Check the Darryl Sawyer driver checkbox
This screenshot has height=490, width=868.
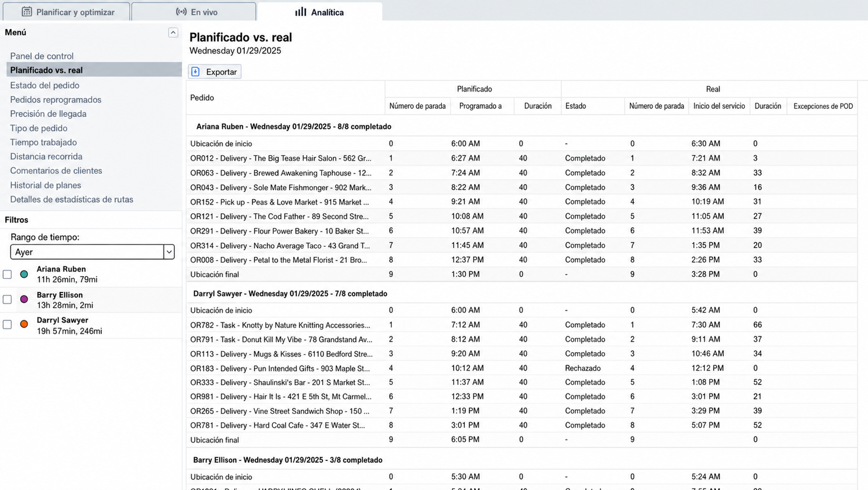tap(8, 325)
